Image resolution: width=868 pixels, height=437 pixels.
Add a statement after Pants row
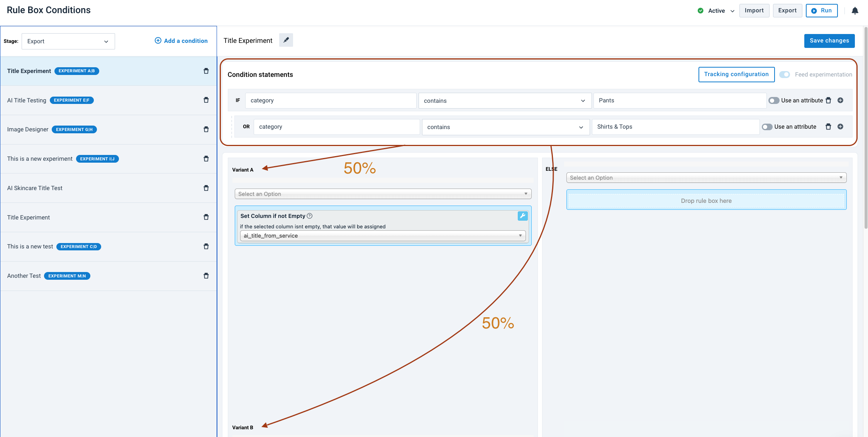pyautogui.click(x=840, y=100)
